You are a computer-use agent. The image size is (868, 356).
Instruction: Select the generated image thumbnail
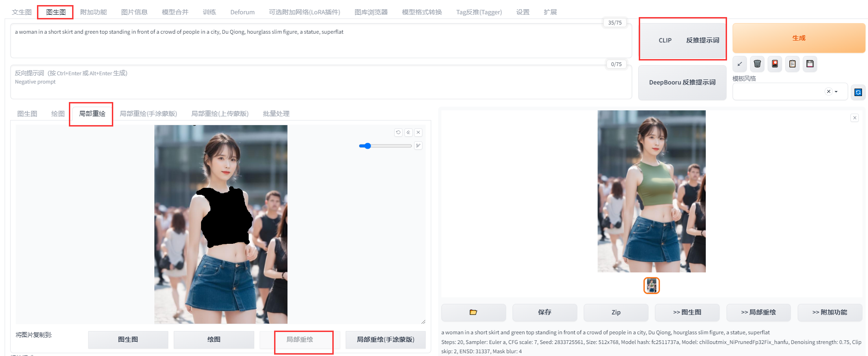(652, 286)
